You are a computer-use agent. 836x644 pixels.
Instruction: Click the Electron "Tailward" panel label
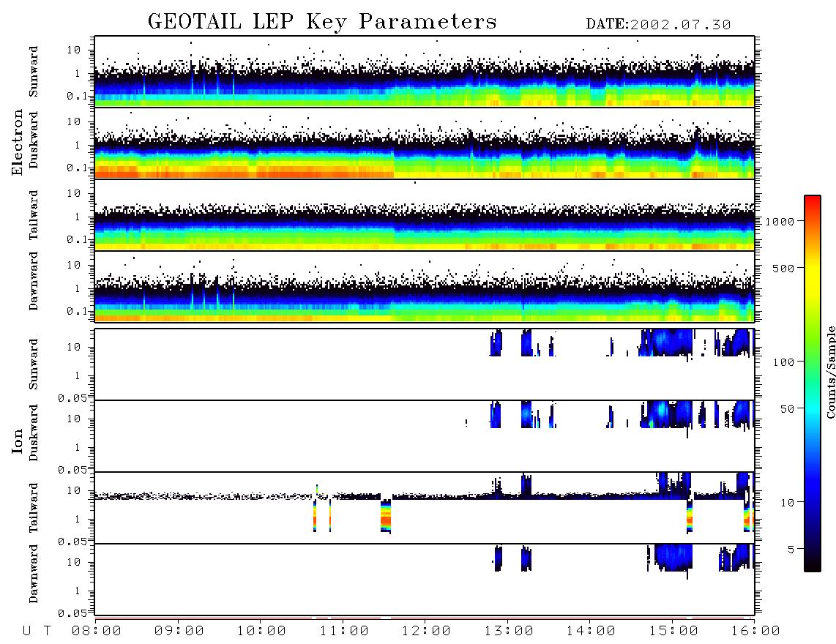click(x=34, y=215)
